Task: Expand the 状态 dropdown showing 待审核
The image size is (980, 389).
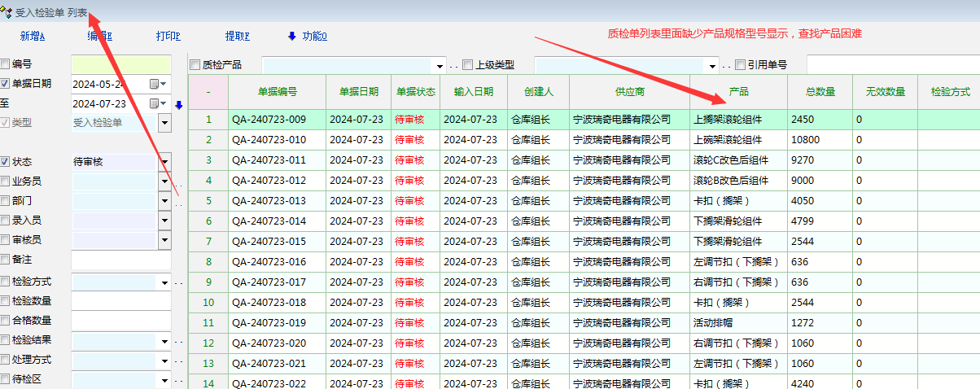Action: 164,162
